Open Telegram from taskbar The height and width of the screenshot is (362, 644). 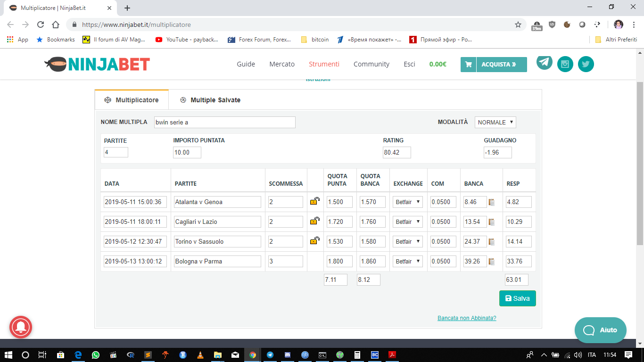[270, 355]
